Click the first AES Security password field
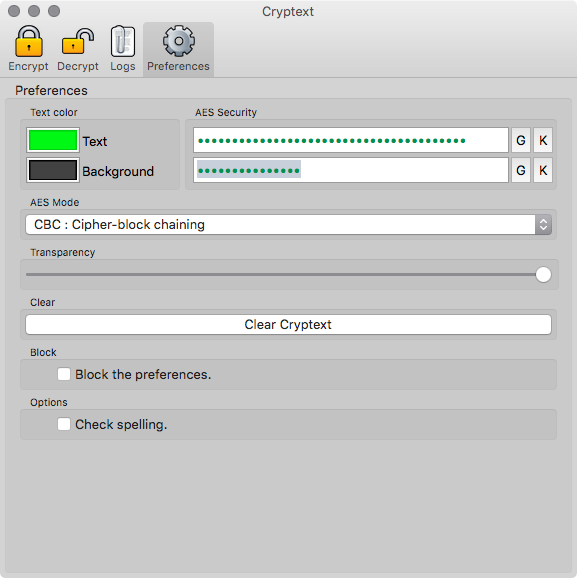577x578 pixels. pyautogui.click(x=351, y=140)
